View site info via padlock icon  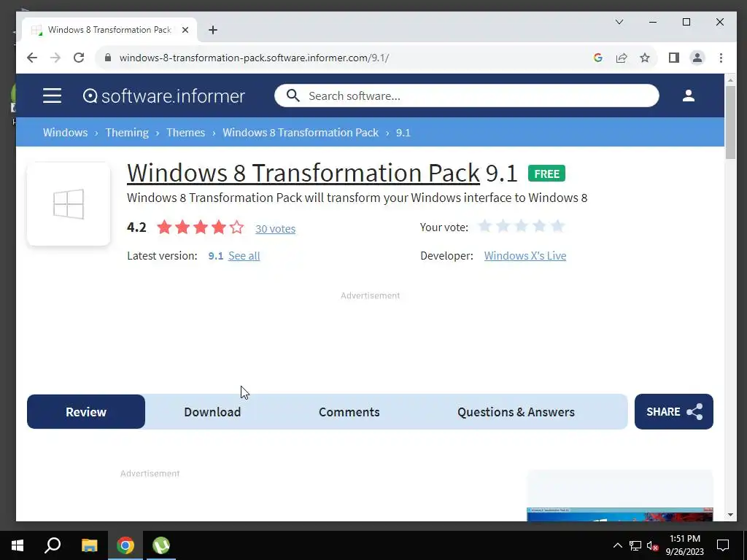coord(108,58)
